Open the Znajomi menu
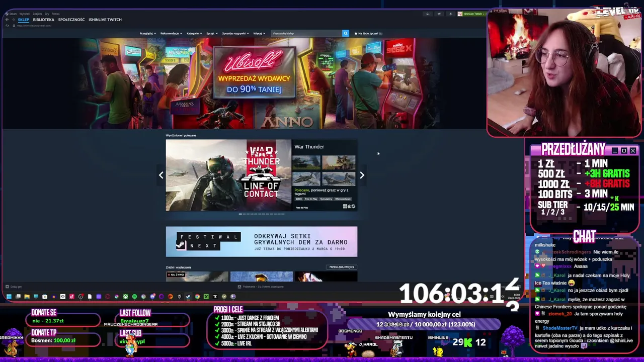Screen dimensions: 644x362 pyautogui.click(x=37, y=14)
